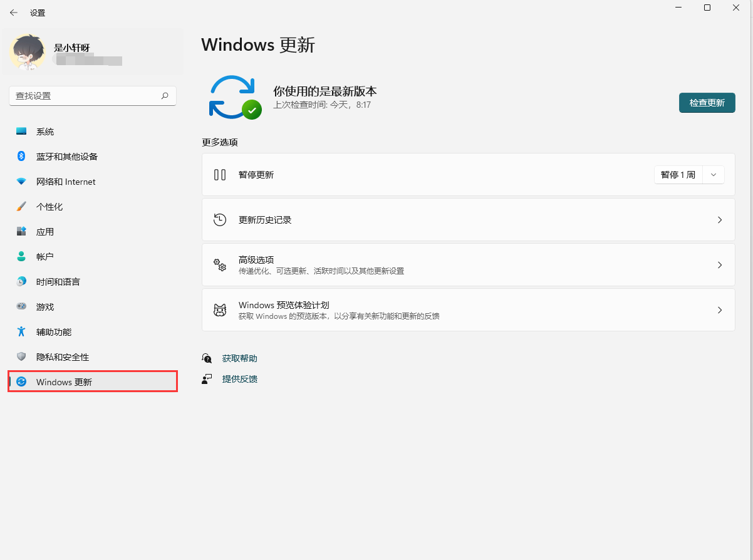Click the search magnifier icon
Viewport: 753px width, 560px height.
point(165,96)
